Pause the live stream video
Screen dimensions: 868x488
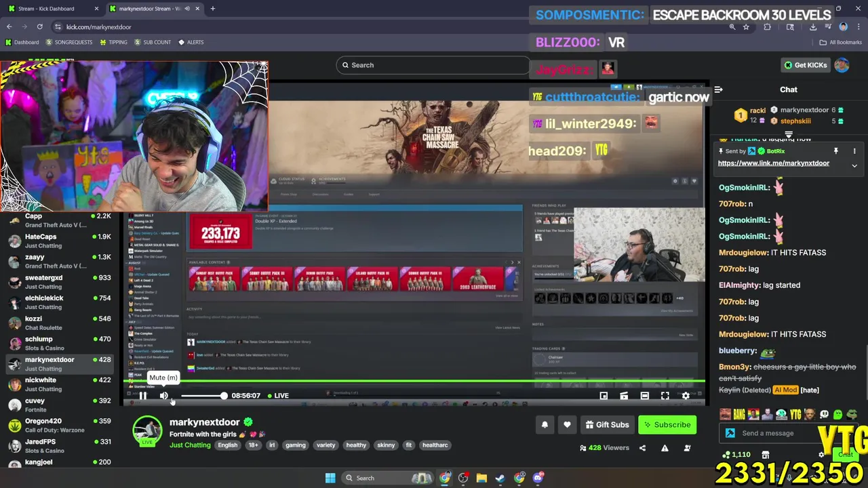point(143,396)
